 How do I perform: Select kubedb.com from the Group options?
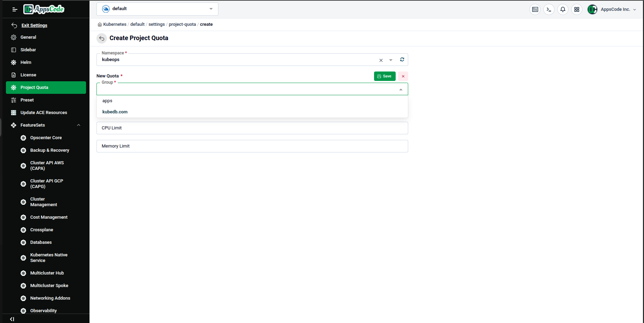pyautogui.click(x=115, y=112)
